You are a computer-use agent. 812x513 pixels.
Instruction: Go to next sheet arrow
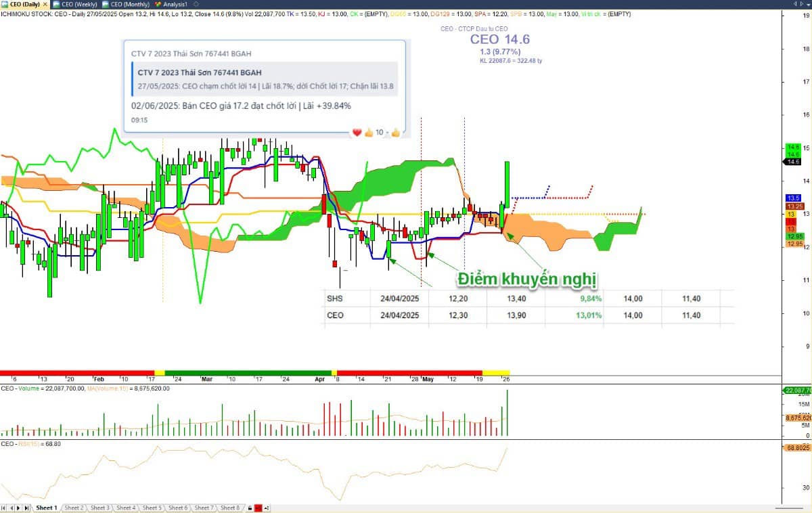[18, 508]
